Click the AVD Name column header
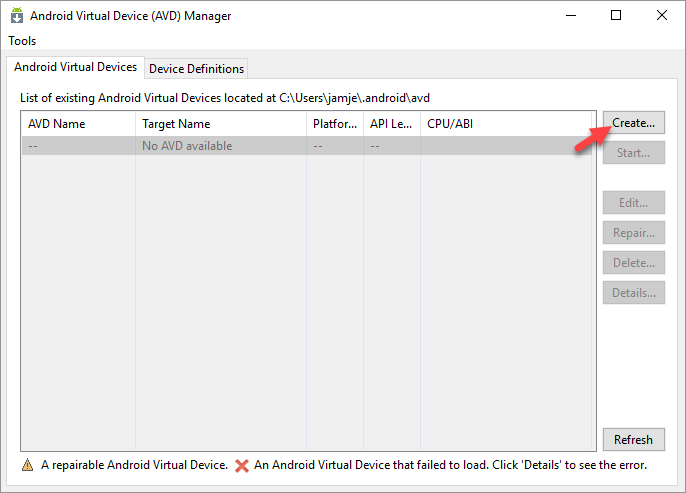686x493 pixels. click(78, 124)
